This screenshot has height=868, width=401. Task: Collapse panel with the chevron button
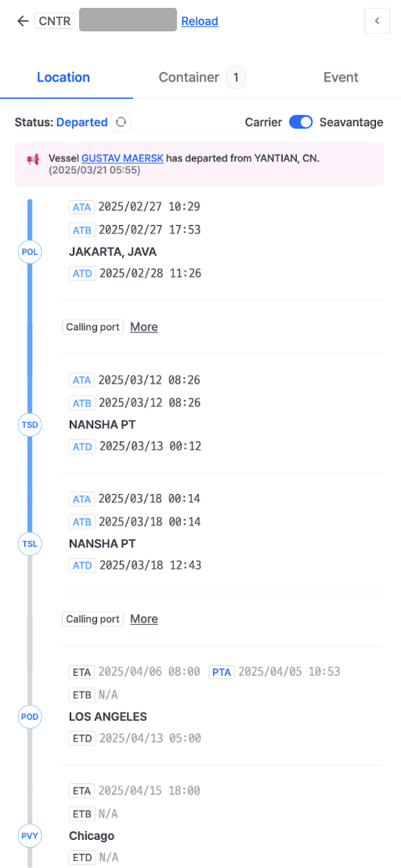tap(378, 21)
